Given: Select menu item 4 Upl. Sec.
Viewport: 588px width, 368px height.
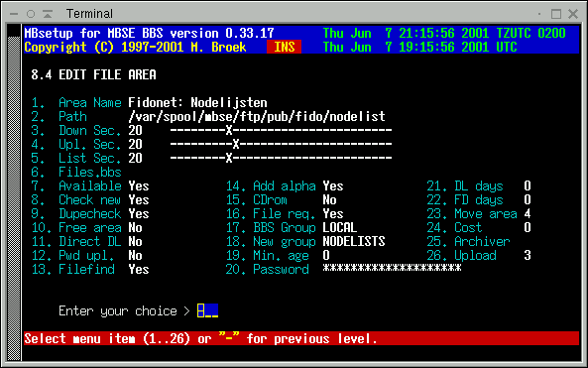Looking at the screenshot, I should pyautogui.click(x=76, y=144).
